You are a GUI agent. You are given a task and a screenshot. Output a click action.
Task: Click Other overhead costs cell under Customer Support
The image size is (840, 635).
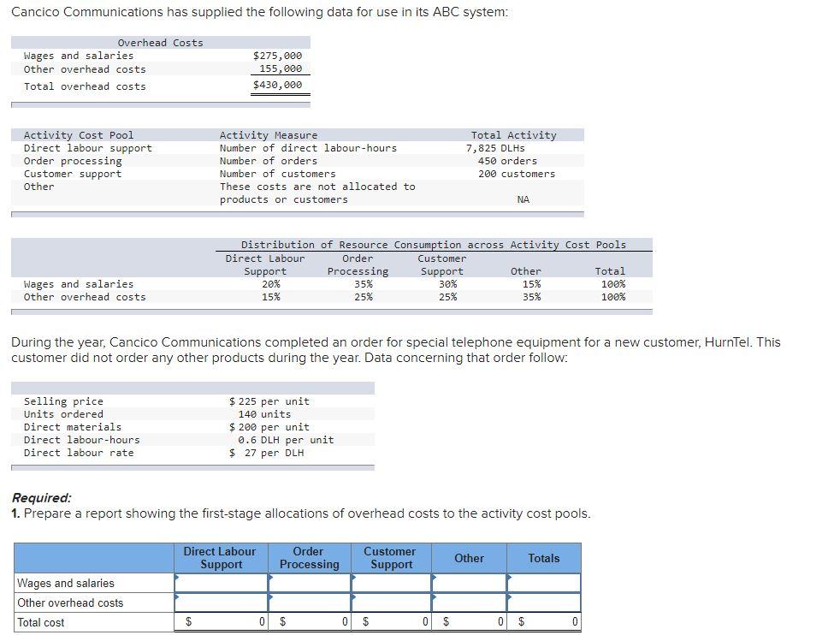[391, 602]
